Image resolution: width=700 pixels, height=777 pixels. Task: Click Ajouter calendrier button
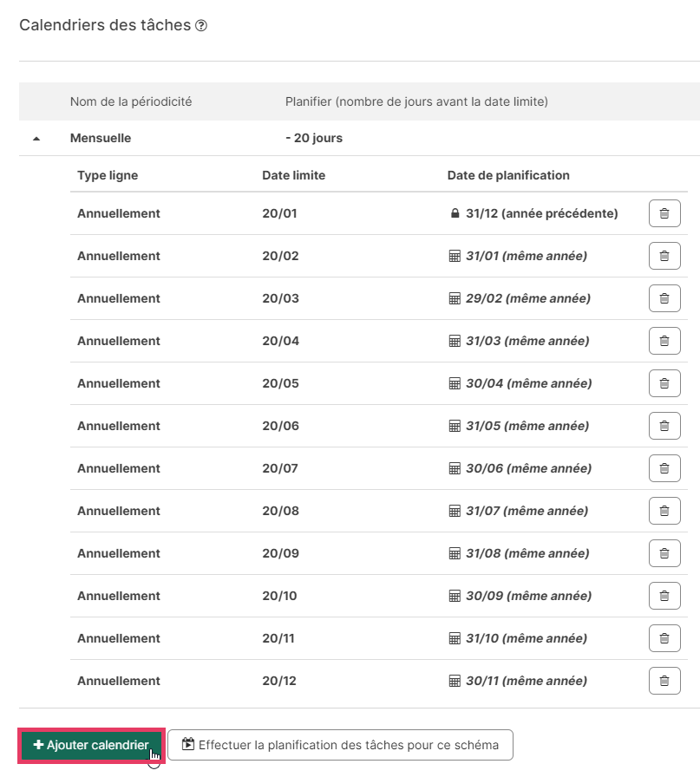[92, 745]
